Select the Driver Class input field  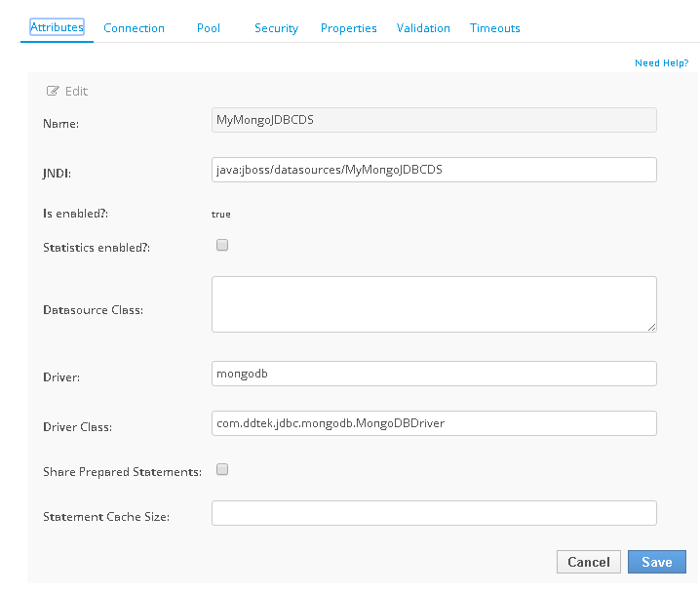coord(434,423)
